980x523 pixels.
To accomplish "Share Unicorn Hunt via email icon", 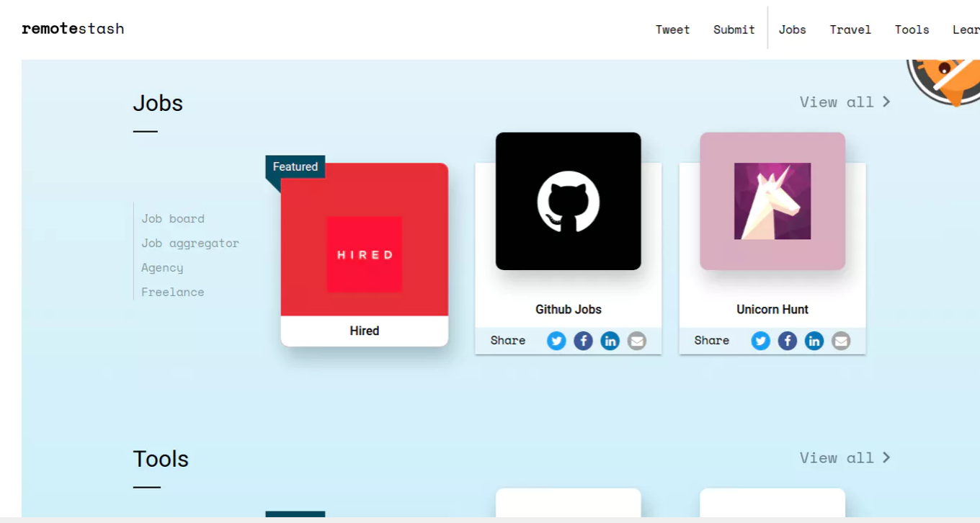I will point(841,341).
